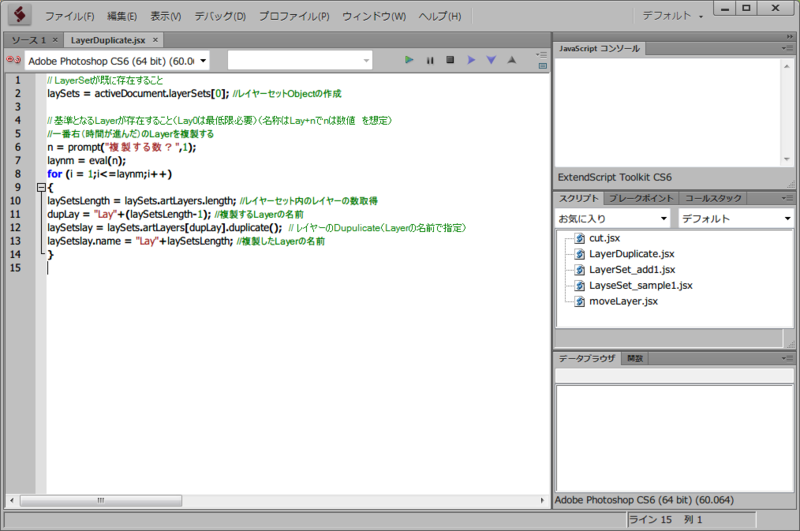The image size is (800, 531).
Task: Open JavaScript console panel flyout menu
Action: click(788, 48)
